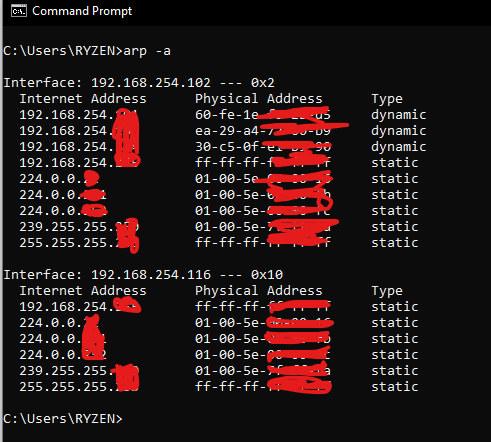This screenshot has width=491, height=442.
Task: Click the 60-fe-1e physical address entry
Action: click(263, 115)
